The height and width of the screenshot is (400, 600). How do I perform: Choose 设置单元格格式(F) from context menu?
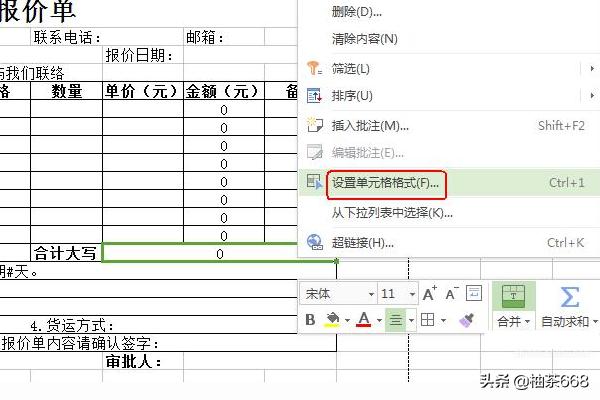tap(385, 183)
